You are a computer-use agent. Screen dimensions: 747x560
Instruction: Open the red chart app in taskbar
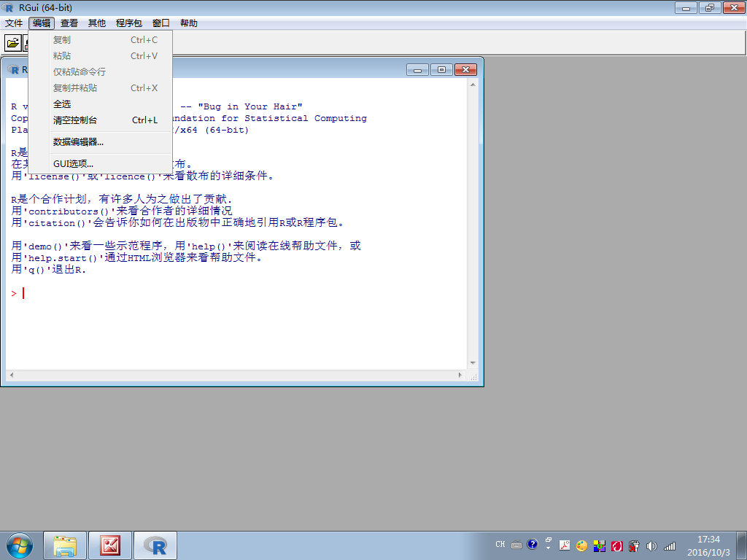[110, 545]
